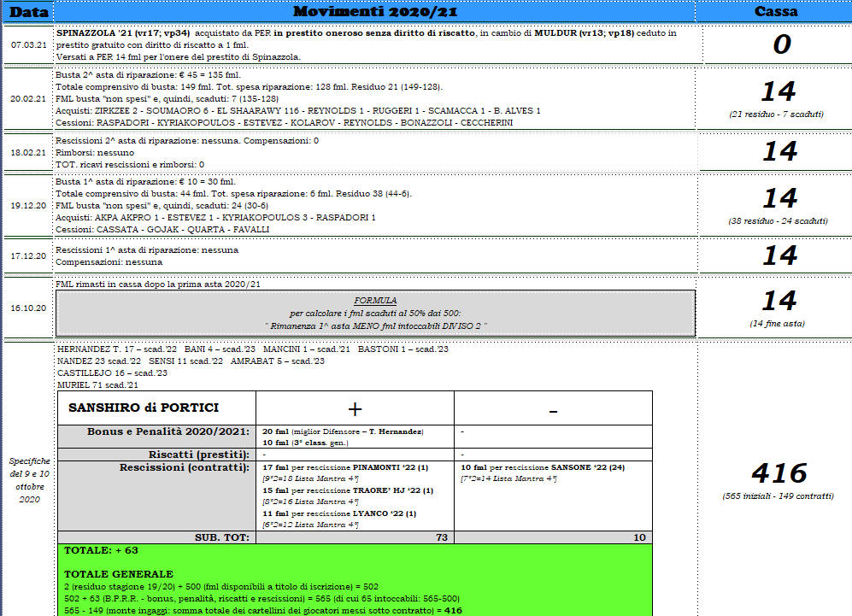Image resolution: width=852 pixels, height=616 pixels.
Task: Select the note "(14 fine asta)"
Action: 777,324
